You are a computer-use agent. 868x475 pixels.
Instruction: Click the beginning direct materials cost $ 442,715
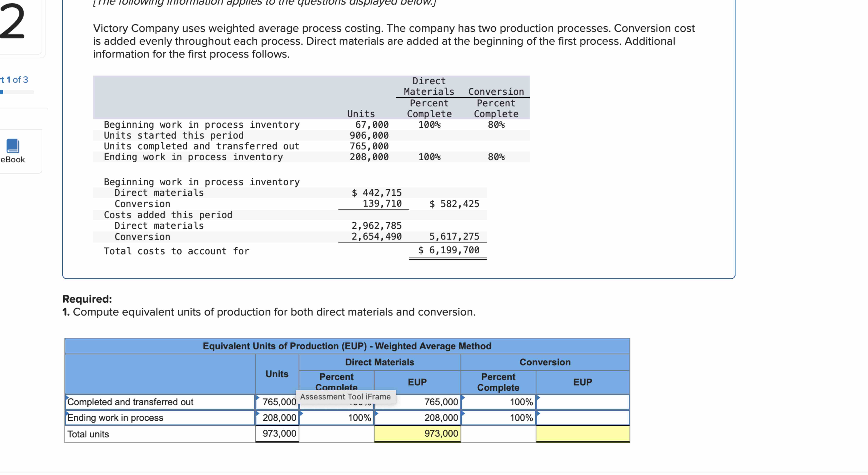click(x=377, y=193)
